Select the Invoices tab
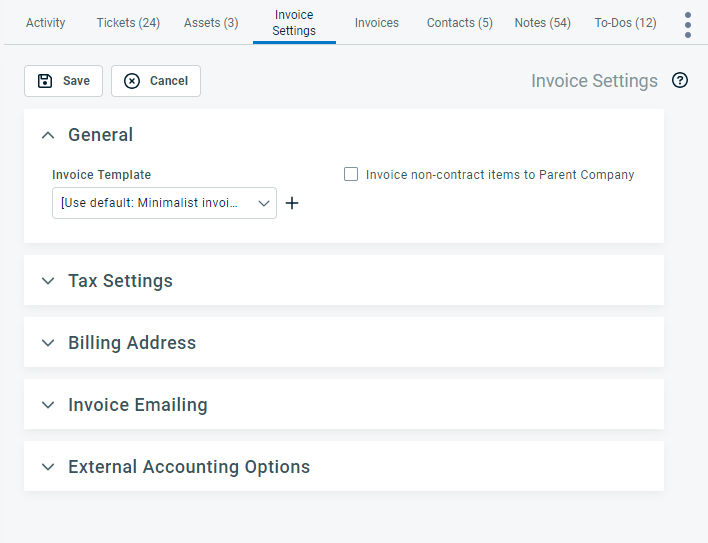This screenshot has width=708, height=543. (377, 23)
